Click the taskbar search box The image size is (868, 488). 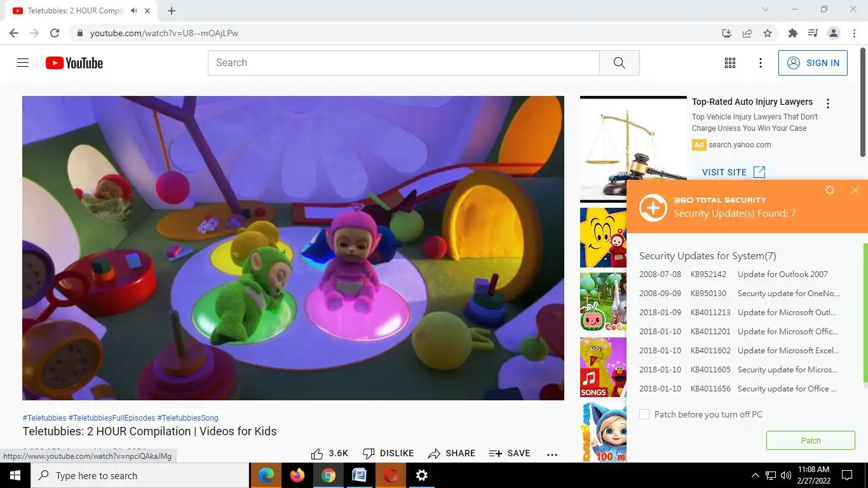click(140, 475)
